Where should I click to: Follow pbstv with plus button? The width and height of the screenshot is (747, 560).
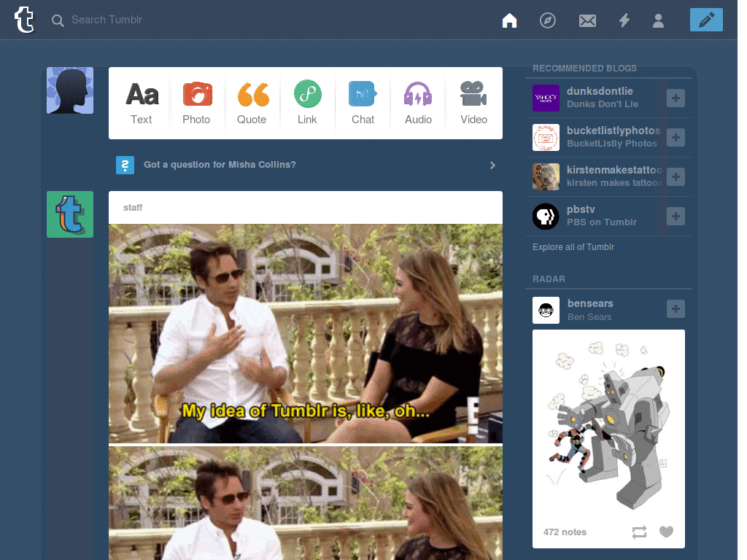(x=676, y=216)
